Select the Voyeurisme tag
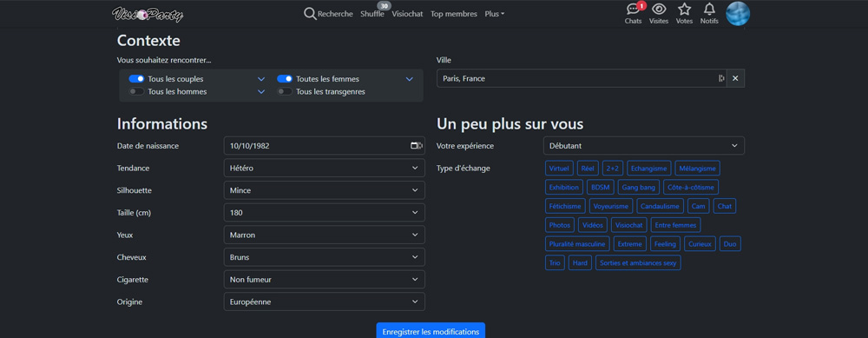This screenshot has height=338, width=868. click(611, 206)
